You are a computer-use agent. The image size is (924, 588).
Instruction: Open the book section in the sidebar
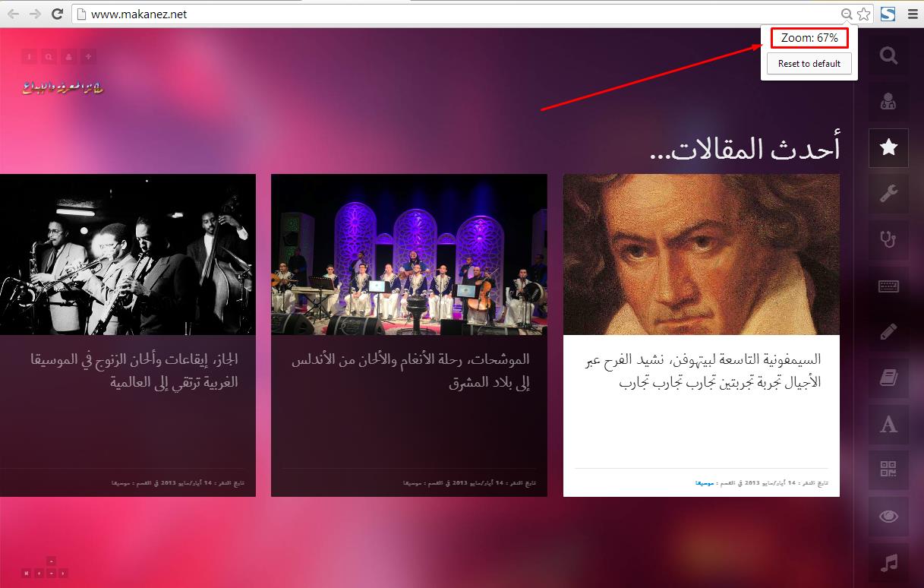tap(888, 378)
